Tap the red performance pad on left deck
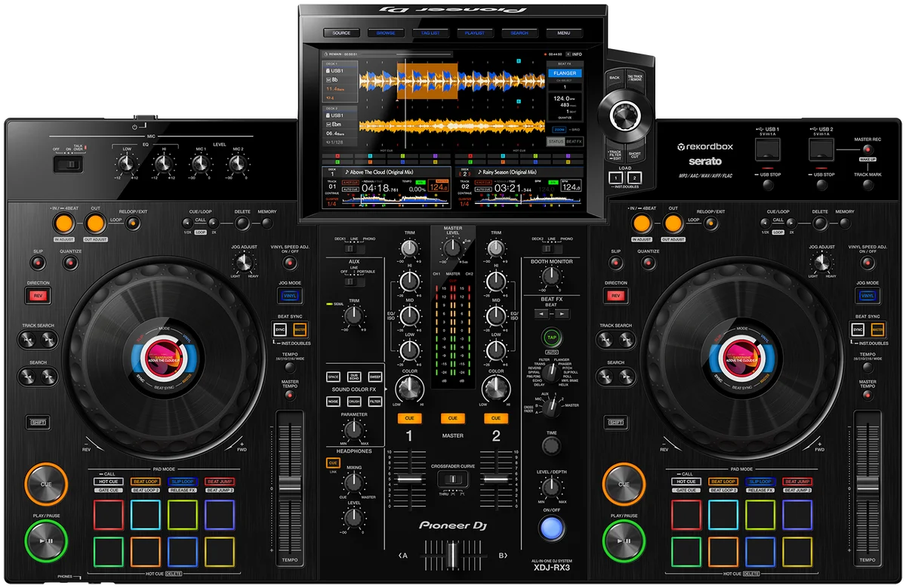The width and height of the screenshot is (906, 588). pos(108,515)
